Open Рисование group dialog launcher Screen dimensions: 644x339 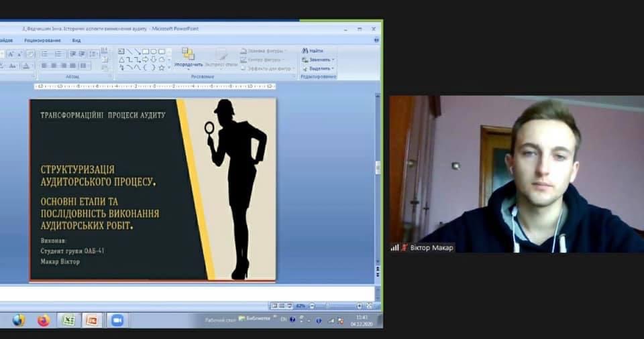[x=293, y=76]
